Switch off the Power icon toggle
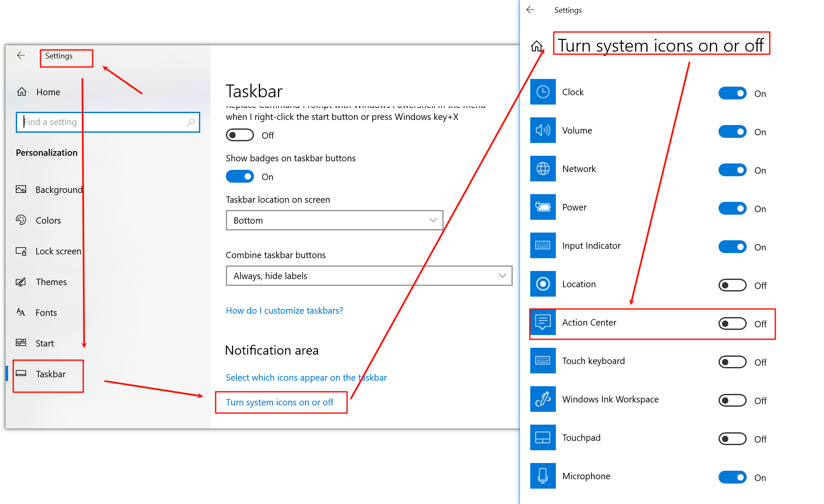824x504 pixels. pos(732,208)
